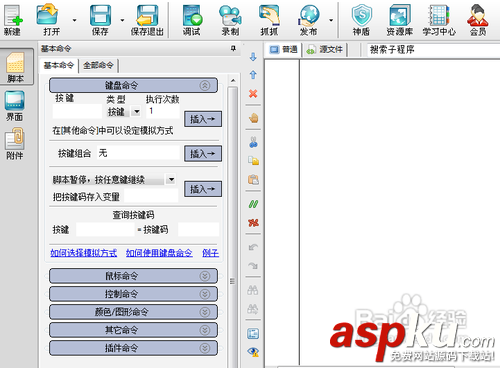Delete line with the red X icon
This screenshot has width=500, height=368.
[x=253, y=94]
